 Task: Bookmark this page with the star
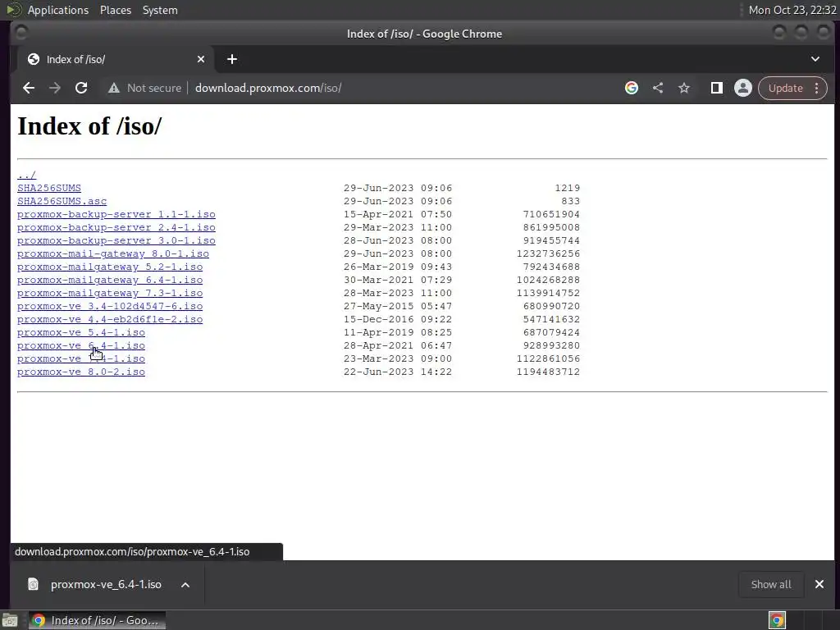click(684, 88)
